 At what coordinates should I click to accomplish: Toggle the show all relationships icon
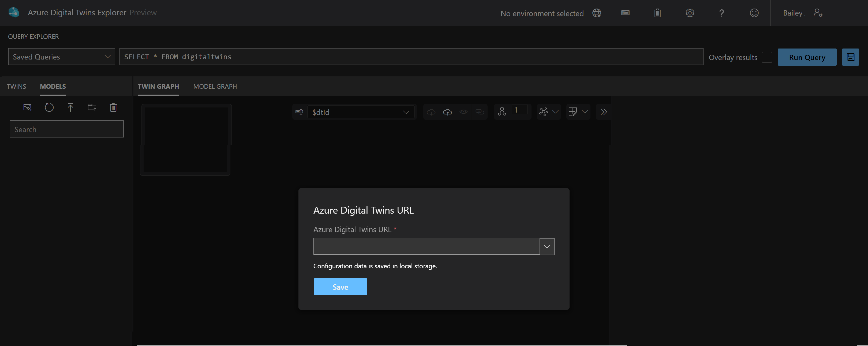[480, 111]
